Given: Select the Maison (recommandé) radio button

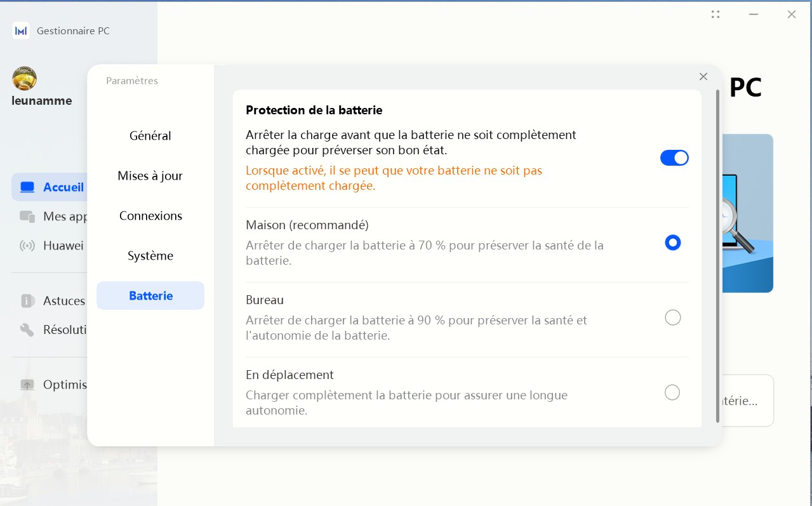Looking at the screenshot, I should point(672,243).
